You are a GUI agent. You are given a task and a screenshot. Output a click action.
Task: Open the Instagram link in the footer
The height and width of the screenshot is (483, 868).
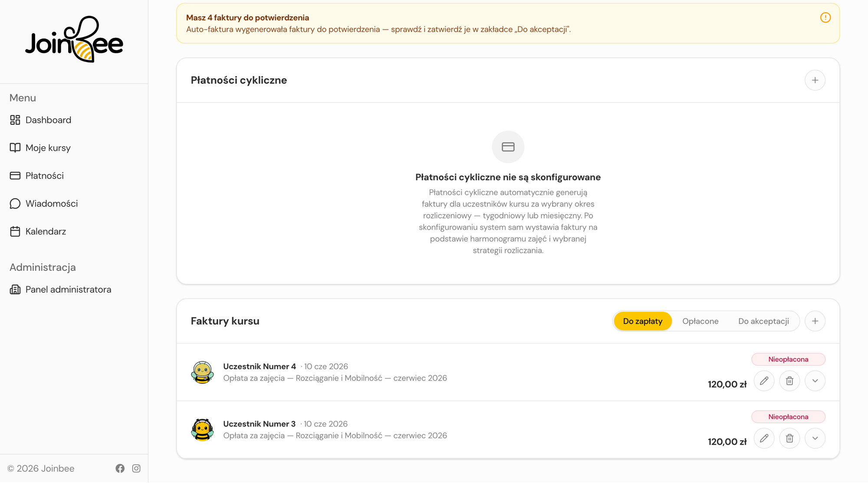pos(136,468)
